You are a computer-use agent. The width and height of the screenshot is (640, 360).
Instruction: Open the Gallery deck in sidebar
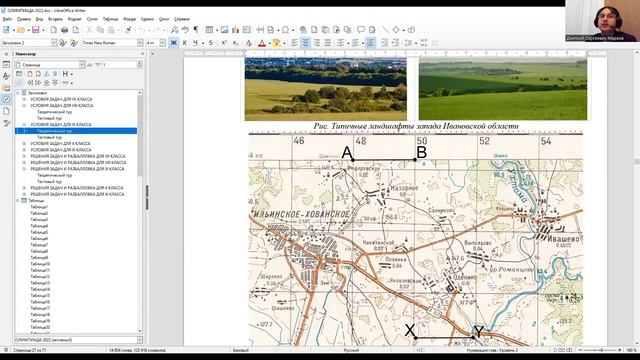[6, 88]
